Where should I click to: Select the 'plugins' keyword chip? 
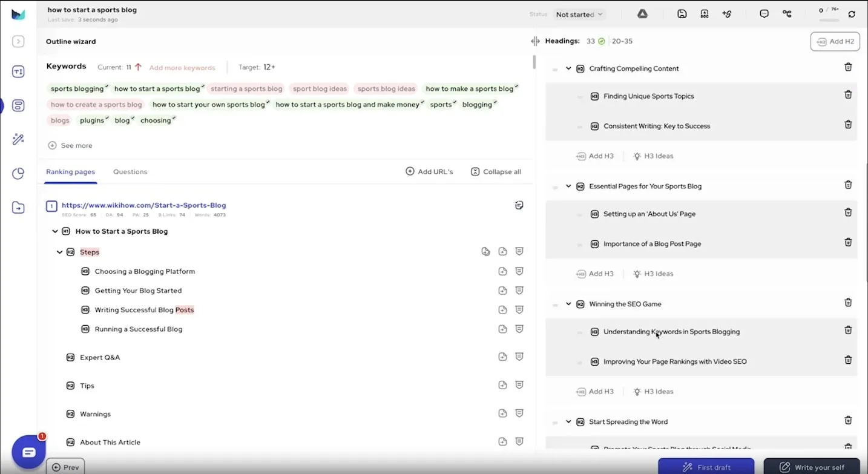point(94,120)
